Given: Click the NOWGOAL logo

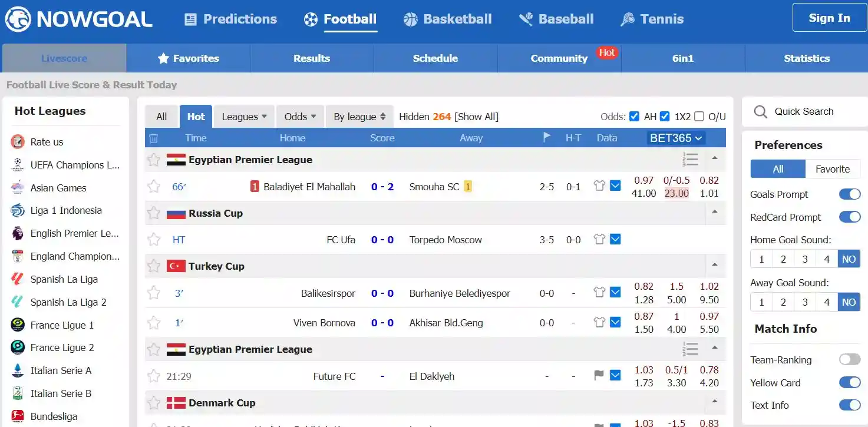Looking at the screenshot, I should tap(79, 19).
